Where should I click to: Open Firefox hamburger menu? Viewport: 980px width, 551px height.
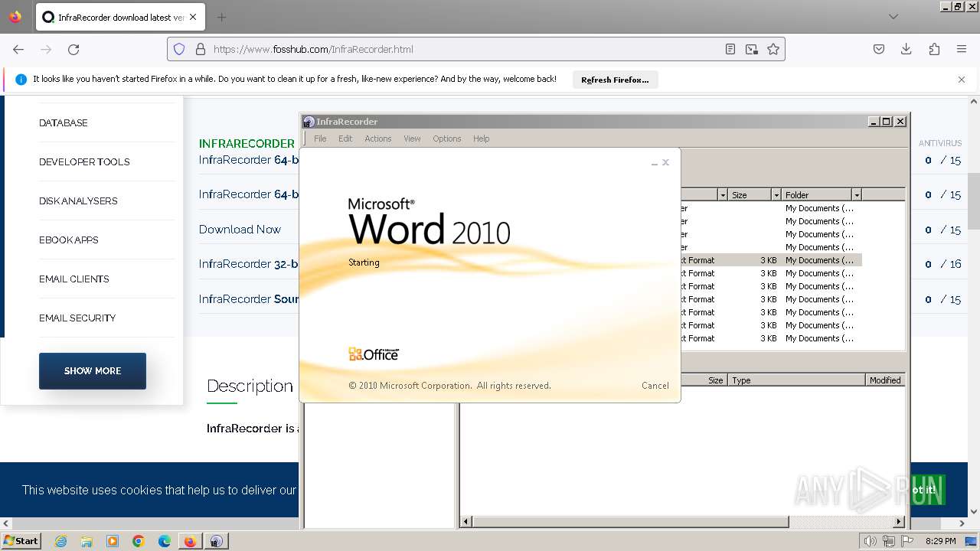pos(962,49)
